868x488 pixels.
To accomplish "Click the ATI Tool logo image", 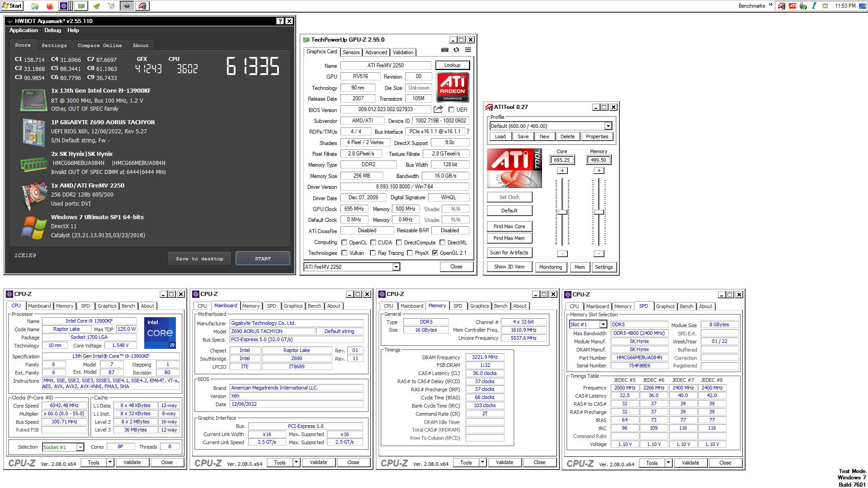I will pos(514,168).
